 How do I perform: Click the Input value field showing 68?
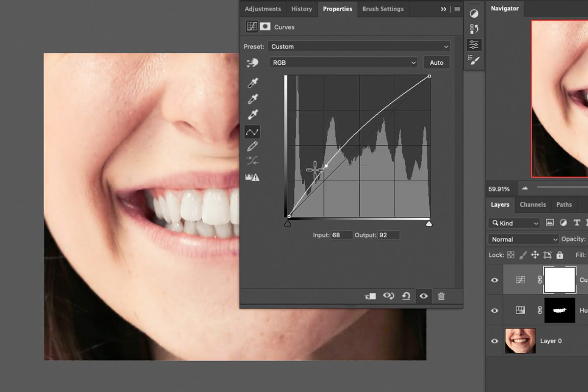342,235
